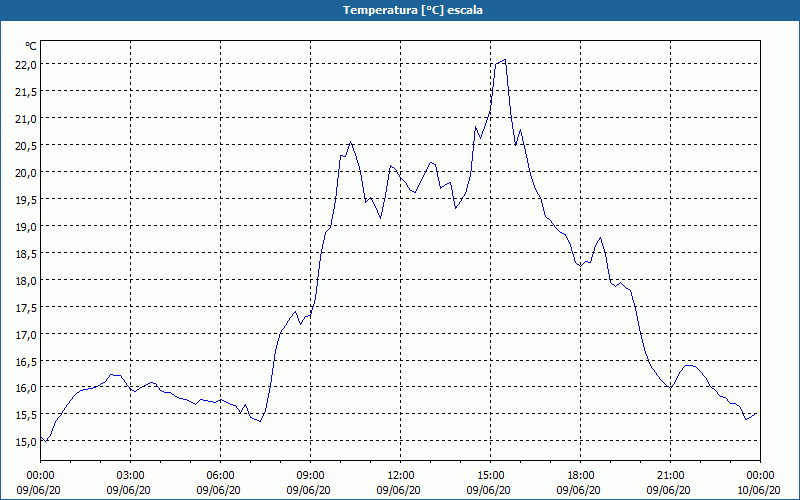Click the 21,0 y-axis label
Viewport: 800px width, 500px height.
[26, 119]
